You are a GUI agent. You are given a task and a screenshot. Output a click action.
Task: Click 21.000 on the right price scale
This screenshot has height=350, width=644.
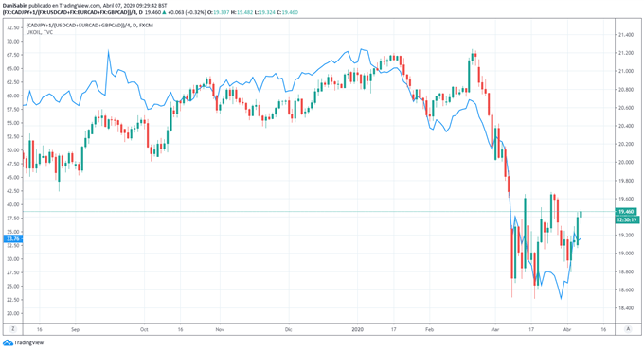pos(625,71)
